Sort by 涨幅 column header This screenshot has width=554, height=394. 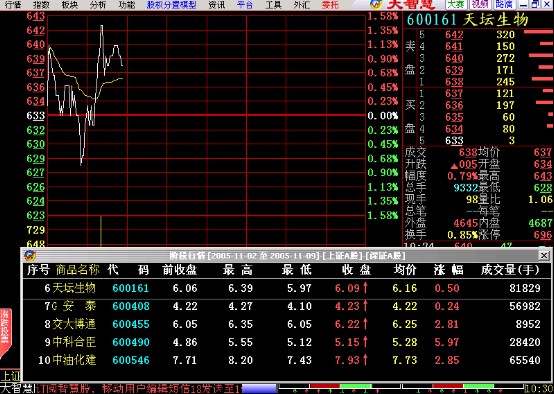[448, 270]
